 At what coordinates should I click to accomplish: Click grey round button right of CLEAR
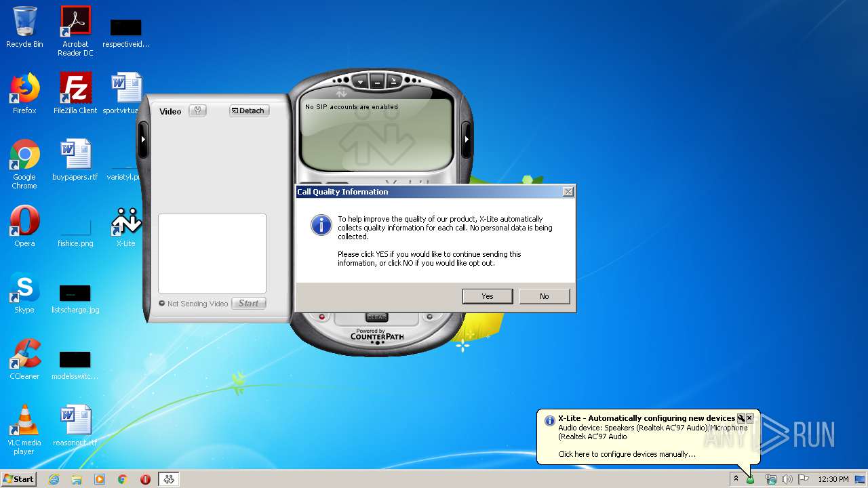429,317
